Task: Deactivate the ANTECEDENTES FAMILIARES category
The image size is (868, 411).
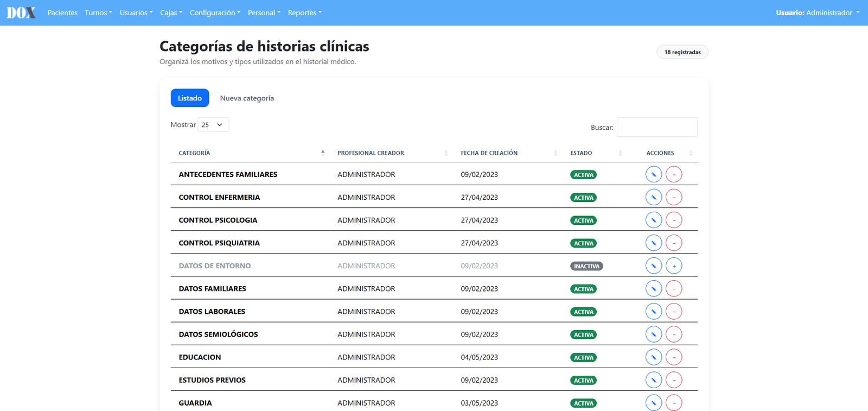Action: (x=674, y=174)
